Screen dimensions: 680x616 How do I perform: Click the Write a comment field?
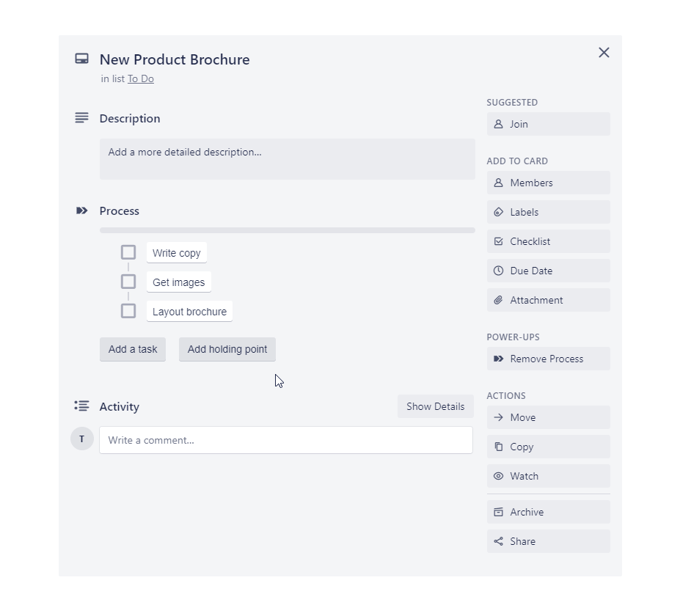(285, 440)
